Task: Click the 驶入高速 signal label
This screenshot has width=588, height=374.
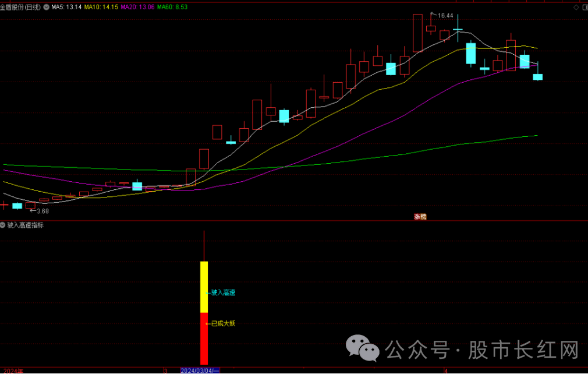Action: coord(223,292)
